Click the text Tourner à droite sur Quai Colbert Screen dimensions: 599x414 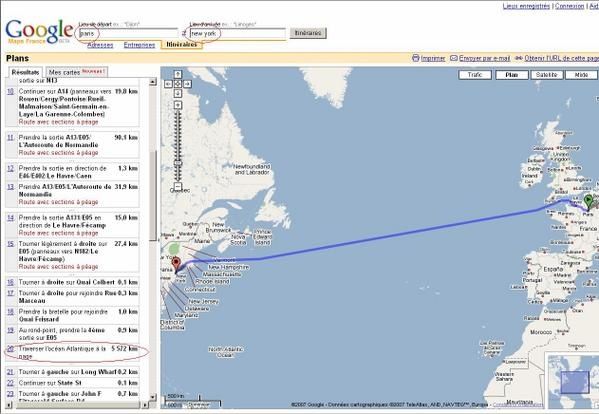click(66, 282)
